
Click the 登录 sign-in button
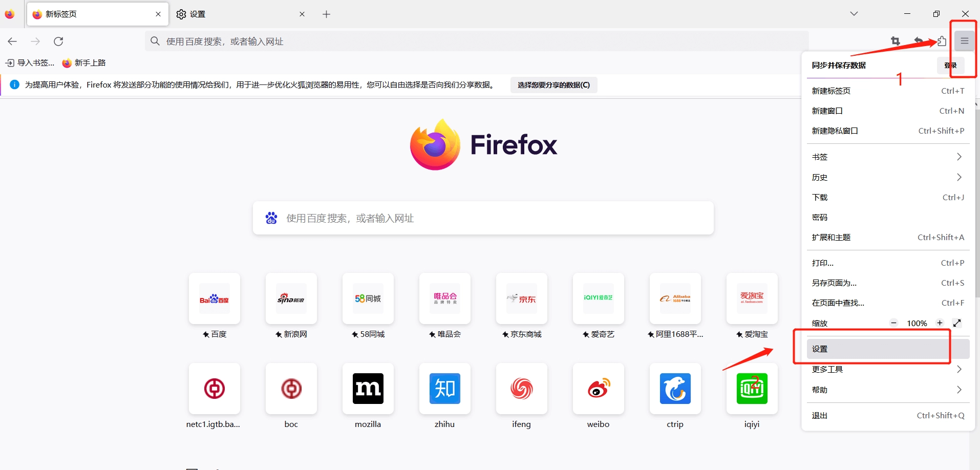[950, 66]
